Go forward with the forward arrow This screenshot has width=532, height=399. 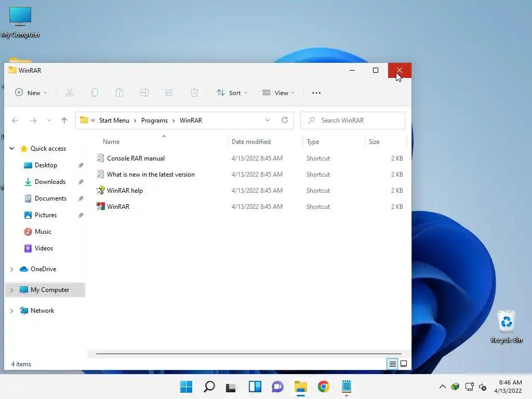tap(33, 121)
